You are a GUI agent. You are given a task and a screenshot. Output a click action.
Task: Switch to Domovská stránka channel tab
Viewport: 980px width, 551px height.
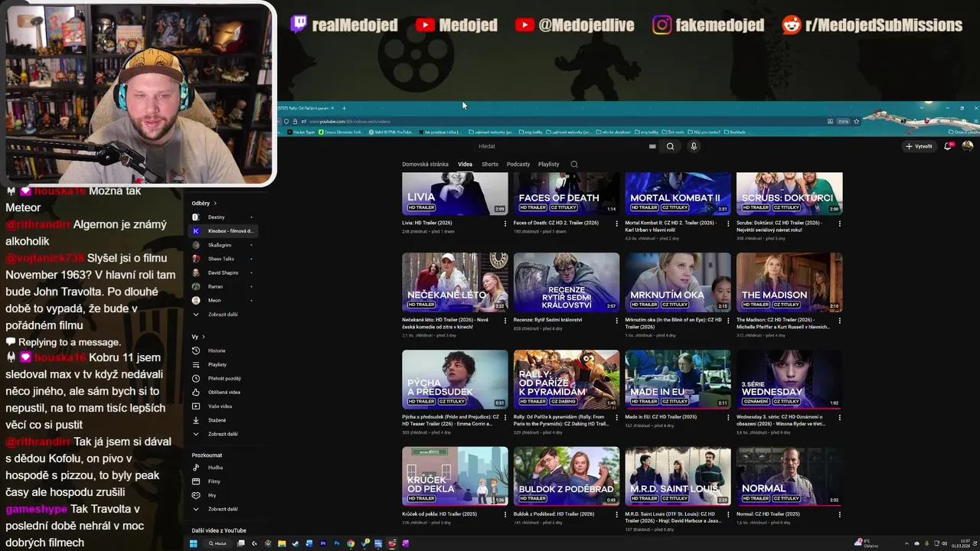pyautogui.click(x=425, y=165)
